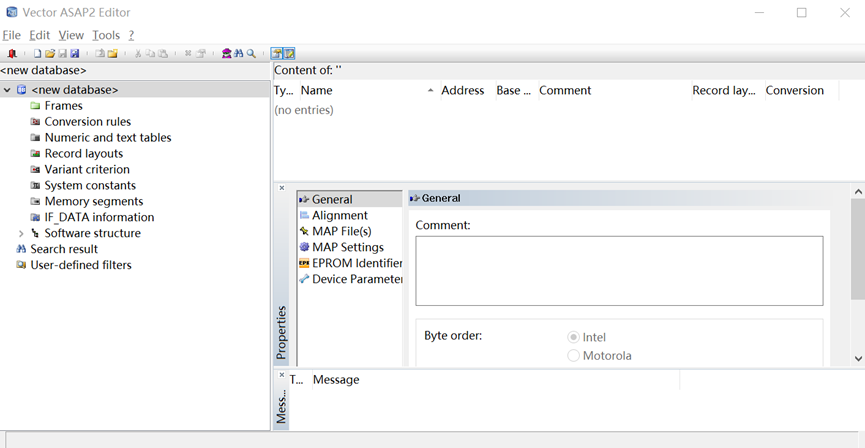This screenshot has width=865, height=448.
Task: Click the grayed Properties toolbar icon
Action: 201,54
